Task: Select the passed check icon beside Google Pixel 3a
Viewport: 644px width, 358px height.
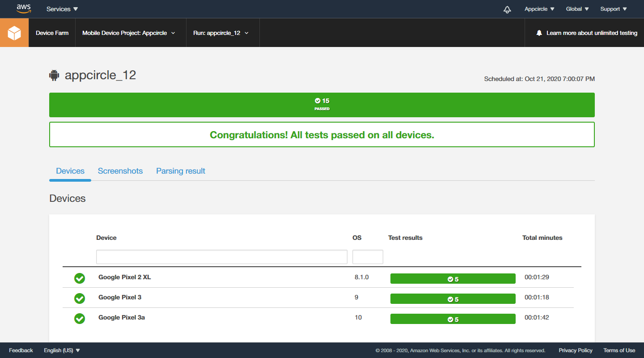Action: point(79,319)
